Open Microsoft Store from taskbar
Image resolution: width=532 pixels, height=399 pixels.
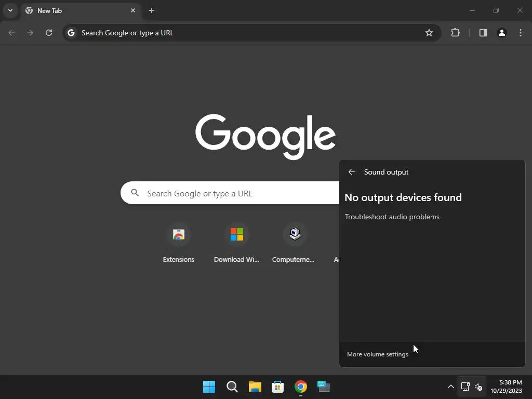coord(277,387)
